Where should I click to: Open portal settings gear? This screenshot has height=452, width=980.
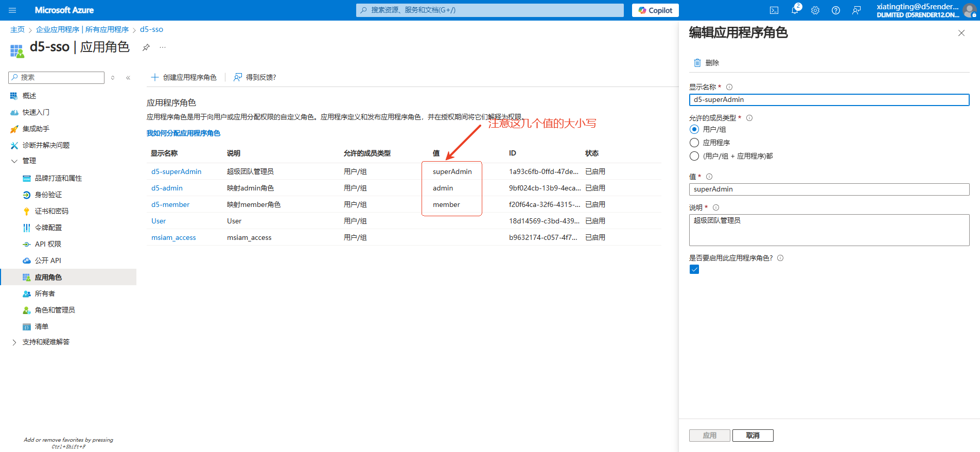[x=815, y=10]
